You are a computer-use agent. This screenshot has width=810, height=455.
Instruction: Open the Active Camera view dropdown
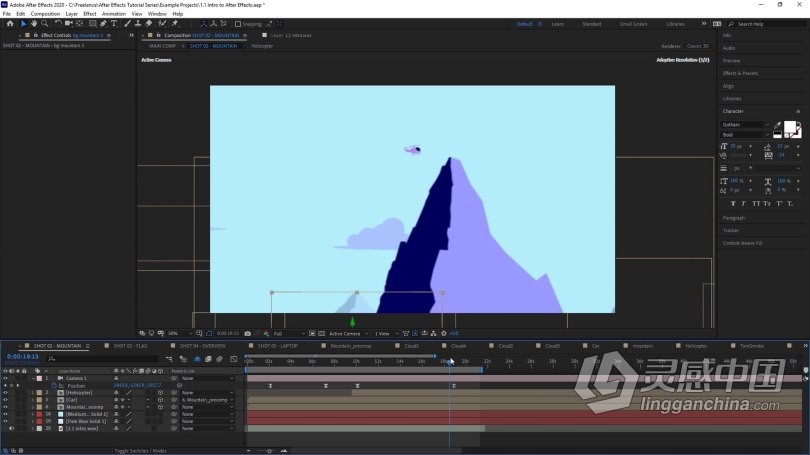point(348,334)
